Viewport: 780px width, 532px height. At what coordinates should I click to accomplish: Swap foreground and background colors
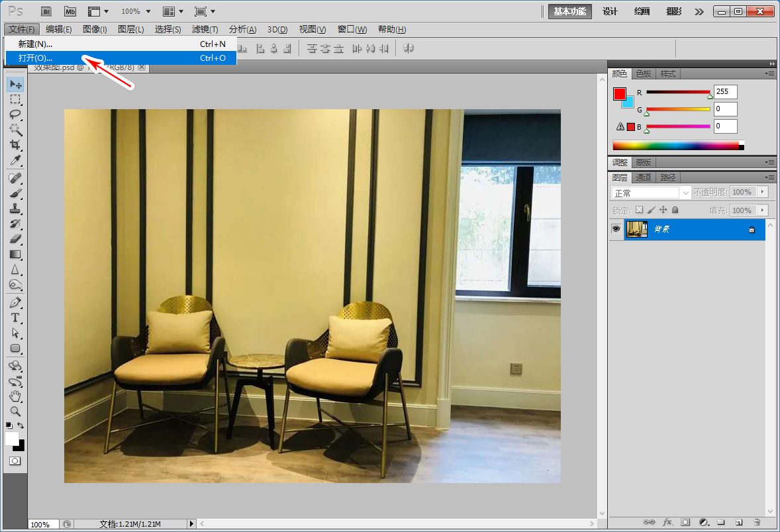coord(21,425)
